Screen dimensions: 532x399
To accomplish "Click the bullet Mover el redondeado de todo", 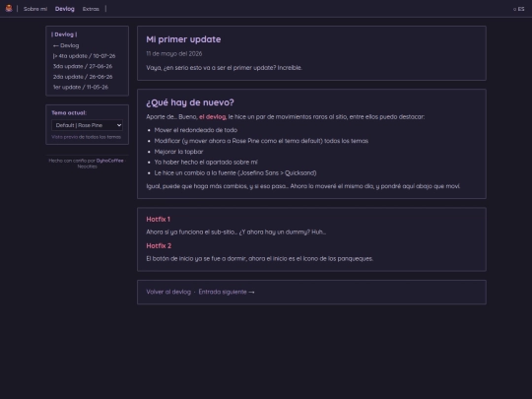I will click(x=196, y=130).
